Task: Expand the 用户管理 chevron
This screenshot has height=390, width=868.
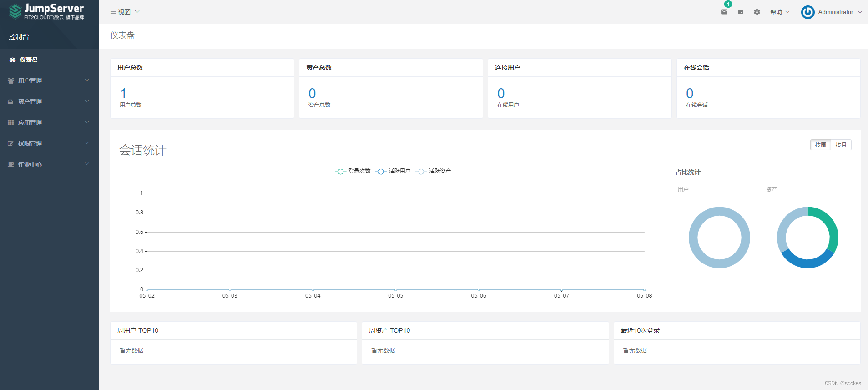Action: coord(87,80)
